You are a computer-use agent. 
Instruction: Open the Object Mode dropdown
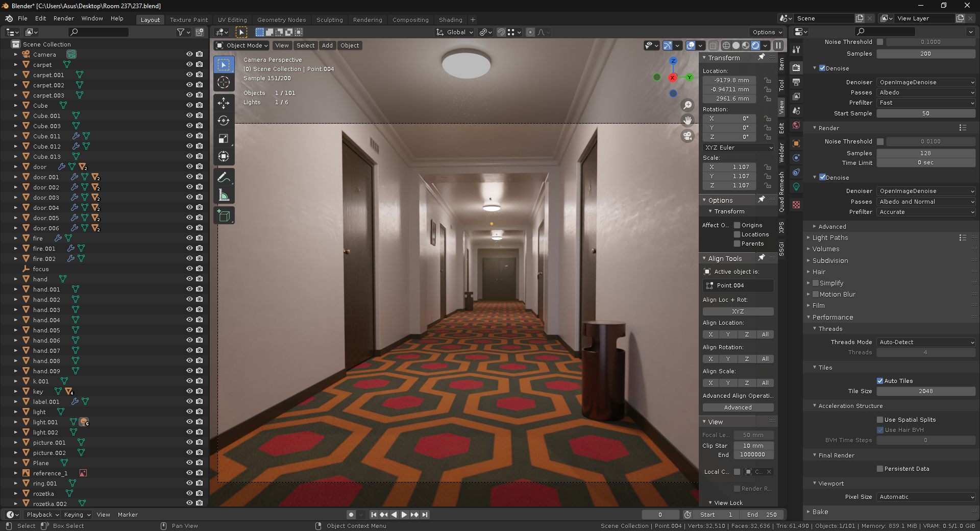point(242,45)
